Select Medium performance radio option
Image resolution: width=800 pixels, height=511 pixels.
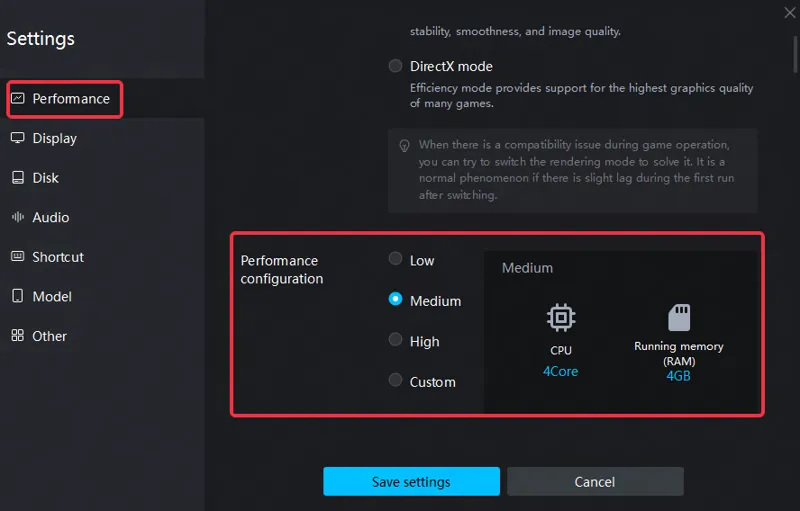[x=395, y=299]
